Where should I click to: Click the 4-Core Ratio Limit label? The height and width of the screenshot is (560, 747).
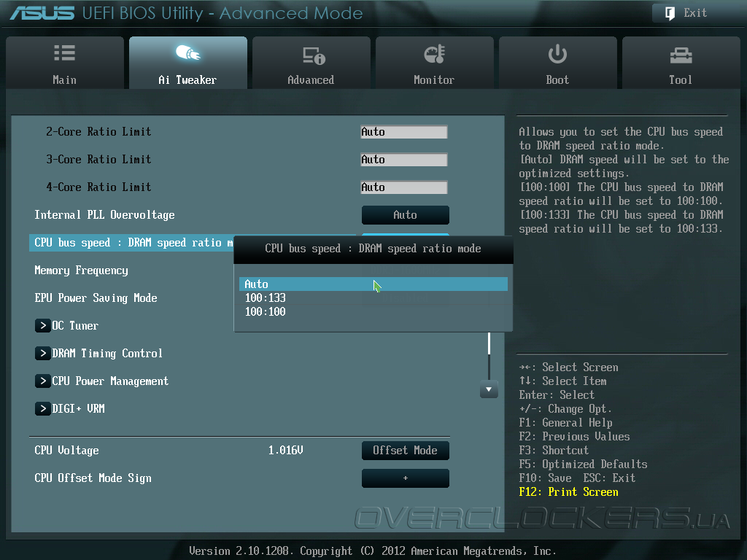[x=98, y=187]
